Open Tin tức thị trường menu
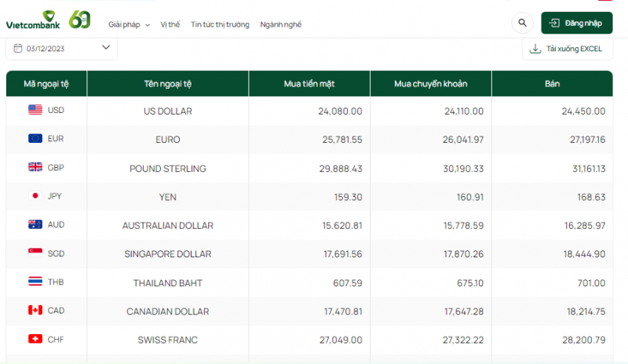Screen dimensions: 628x364 click(220, 24)
